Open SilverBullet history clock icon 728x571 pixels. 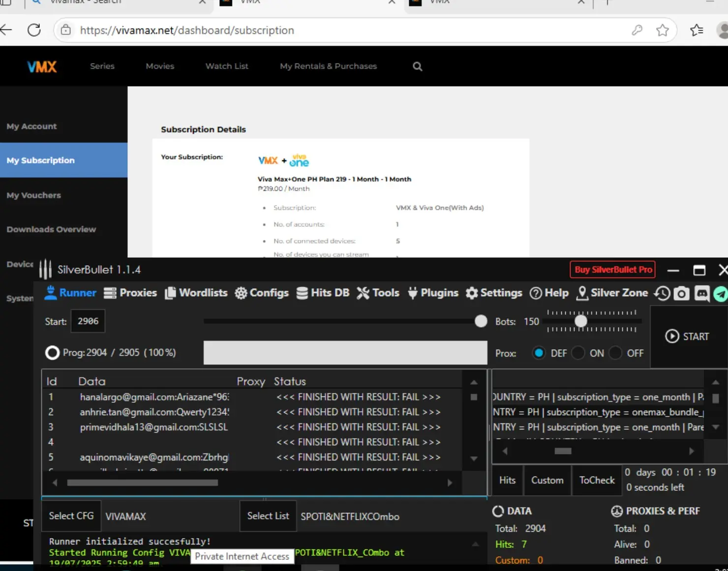tap(662, 294)
